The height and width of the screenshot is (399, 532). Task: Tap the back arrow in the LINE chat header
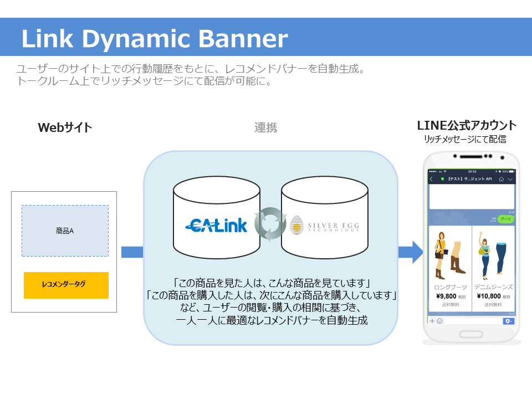tap(432, 179)
